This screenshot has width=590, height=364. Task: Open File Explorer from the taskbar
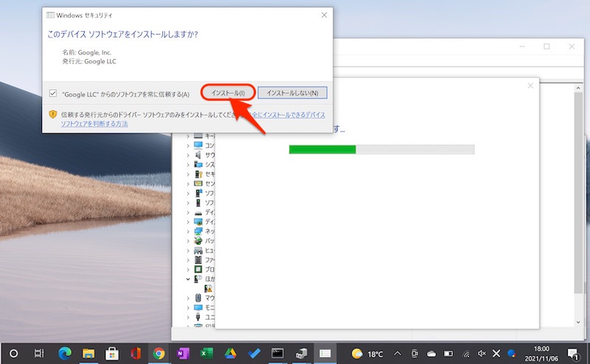tap(88, 353)
